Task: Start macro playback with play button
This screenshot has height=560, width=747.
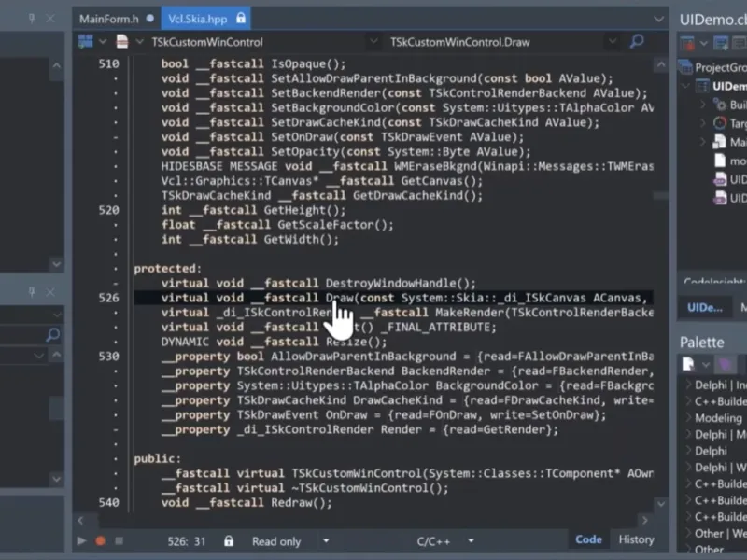Action: [x=81, y=541]
